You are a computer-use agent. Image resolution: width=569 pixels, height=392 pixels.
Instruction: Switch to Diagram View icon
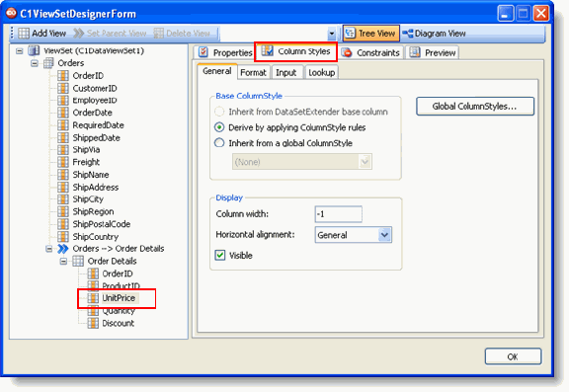pyautogui.click(x=408, y=34)
